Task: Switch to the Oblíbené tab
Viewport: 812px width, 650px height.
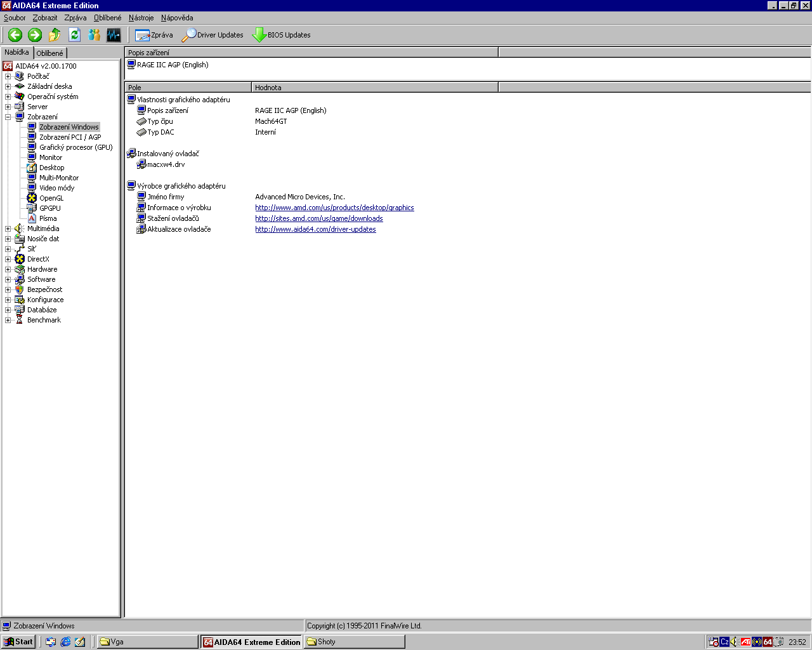Action: pyautogui.click(x=49, y=53)
